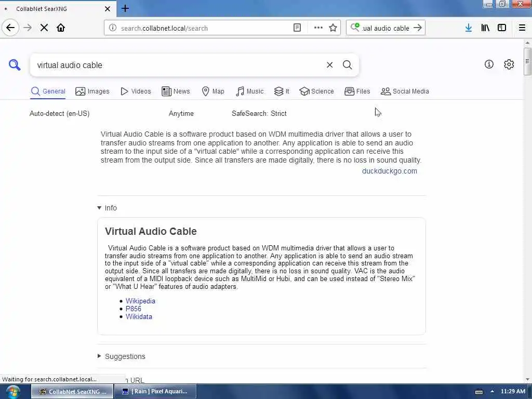Screen dimensions: 532x399
Task: Open the P856 link
Action: click(x=134, y=309)
